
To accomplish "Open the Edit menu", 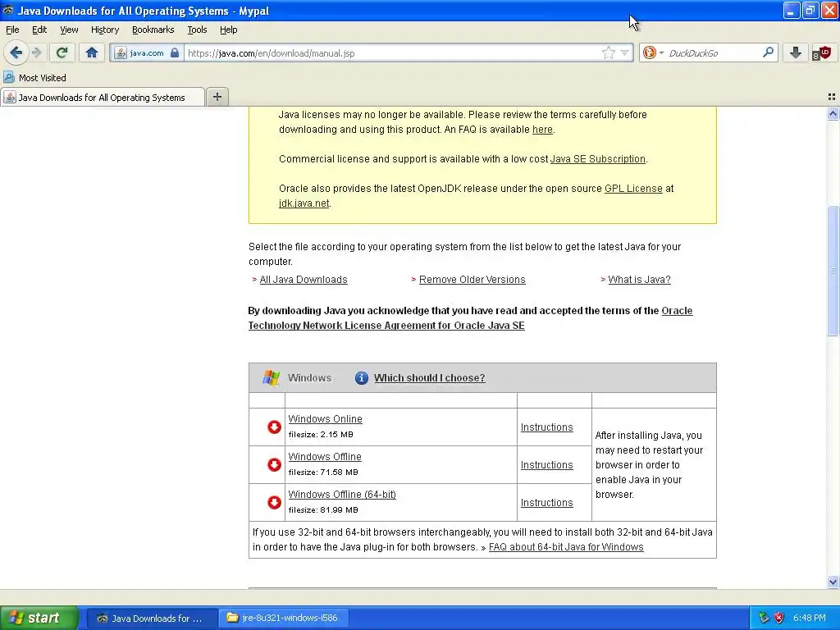I will coord(39,30).
